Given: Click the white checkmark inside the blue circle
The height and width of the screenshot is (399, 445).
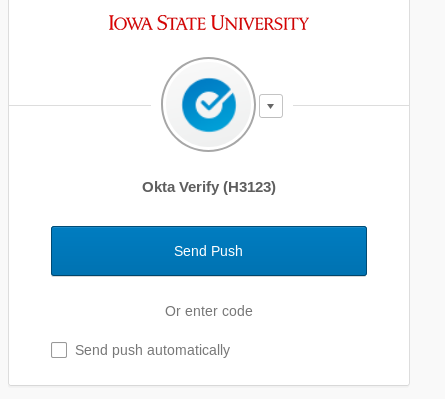Looking at the screenshot, I should point(213,102).
